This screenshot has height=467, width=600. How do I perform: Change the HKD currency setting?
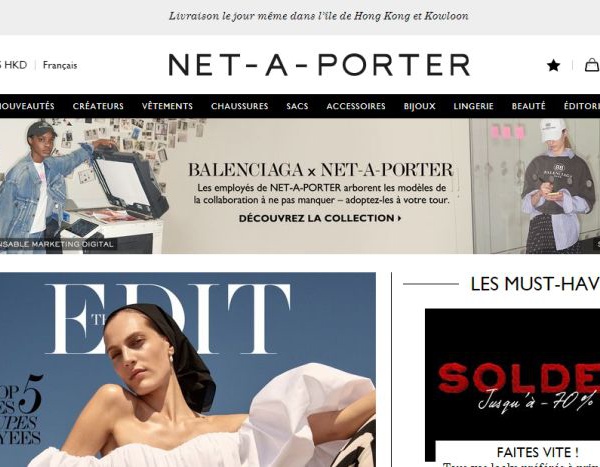pyautogui.click(x=13, y=65)
